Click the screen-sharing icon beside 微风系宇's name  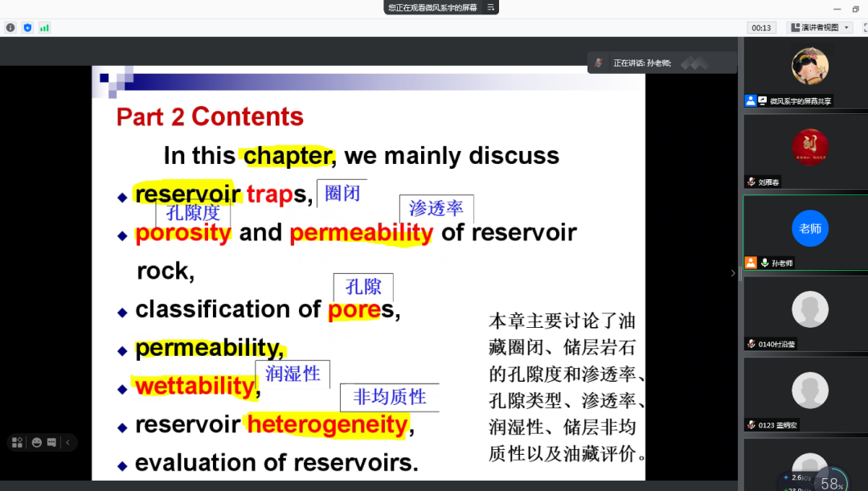pyautogui.click(x=762, y=101)
